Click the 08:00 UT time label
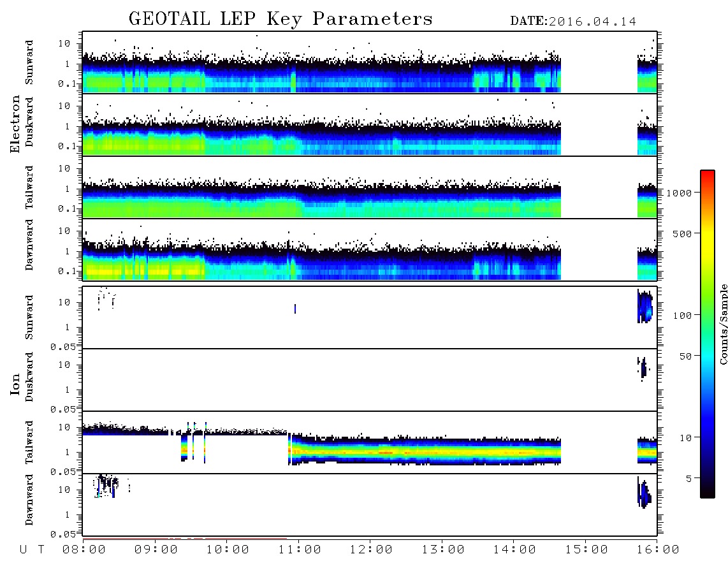This screenshot has height=561, width=728. coord(85,550)
